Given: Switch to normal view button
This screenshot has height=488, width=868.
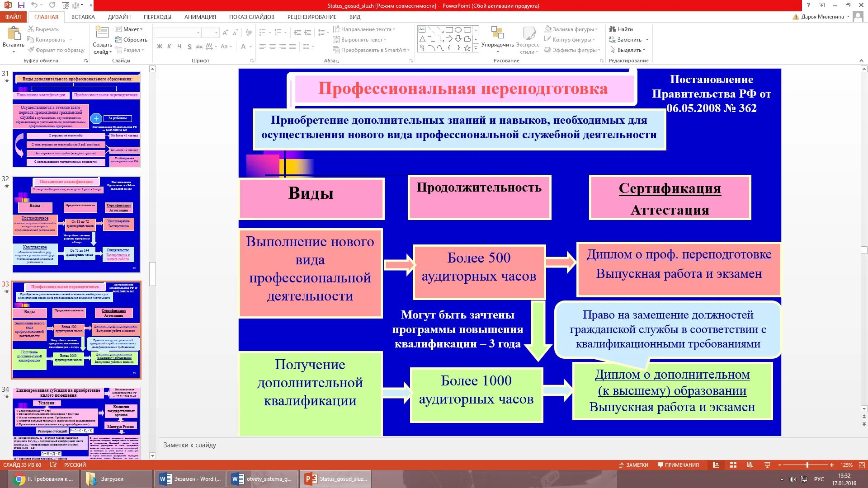Looking at the screenshot, I should (x=716, y=465).
